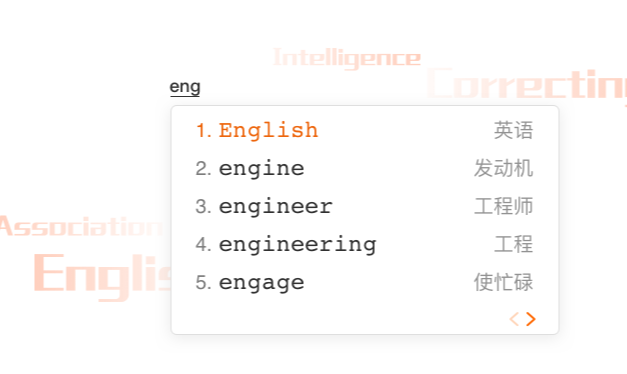Click the translation 英语
The width and height of the screenshot is (627, 374).
(513, 130)
